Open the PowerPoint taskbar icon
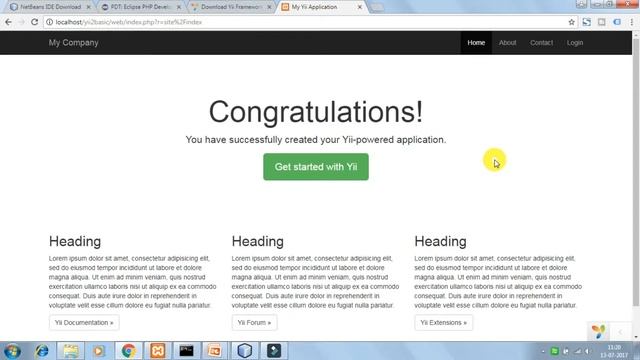 tap(215, 351)
